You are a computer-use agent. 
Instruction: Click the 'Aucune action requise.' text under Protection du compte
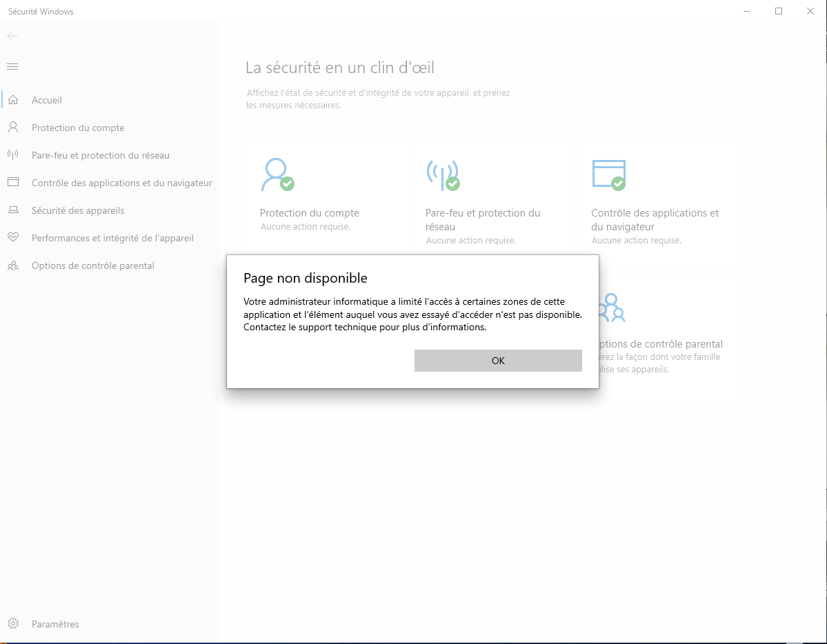click(305, 226)
